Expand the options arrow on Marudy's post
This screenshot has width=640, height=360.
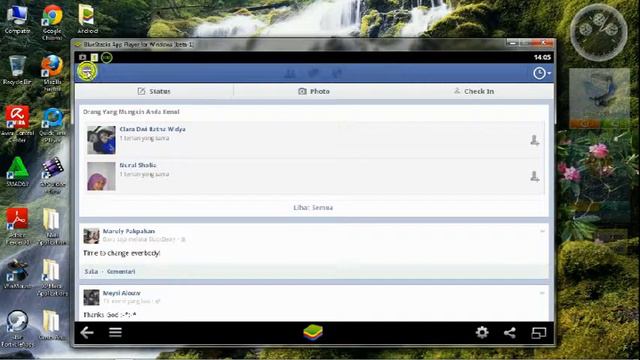542,231
